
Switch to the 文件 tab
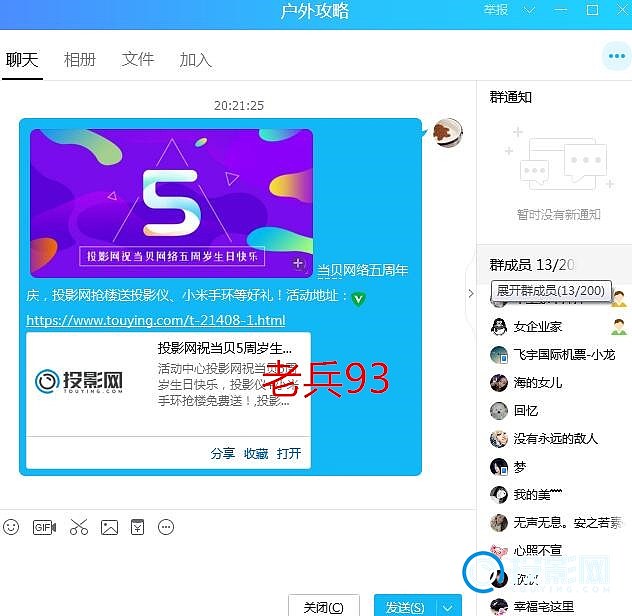point(138,59)
